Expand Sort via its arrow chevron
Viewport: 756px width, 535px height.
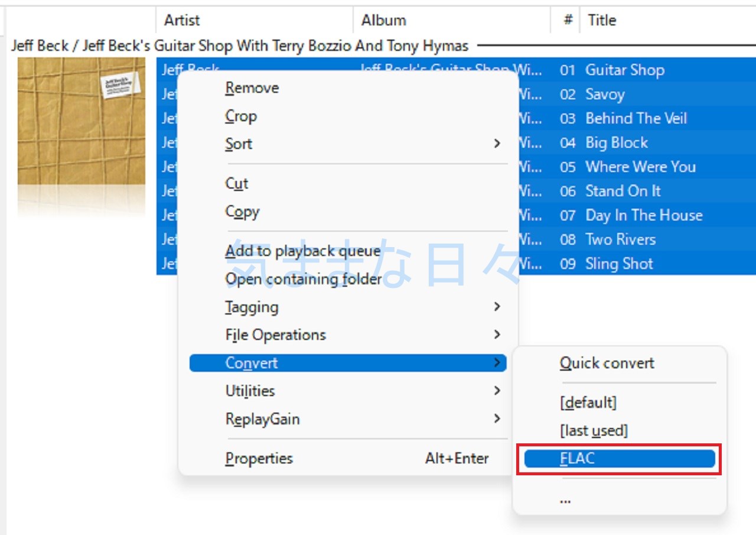tap(497, 144)
